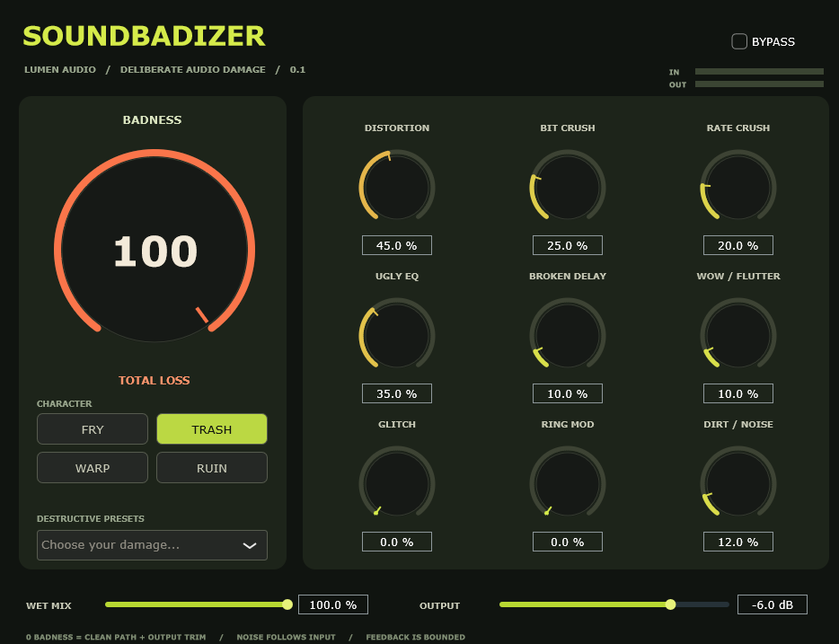Enable the BYPASS checkbox
The height and width of the screenshot is (644, 839).
739,41
